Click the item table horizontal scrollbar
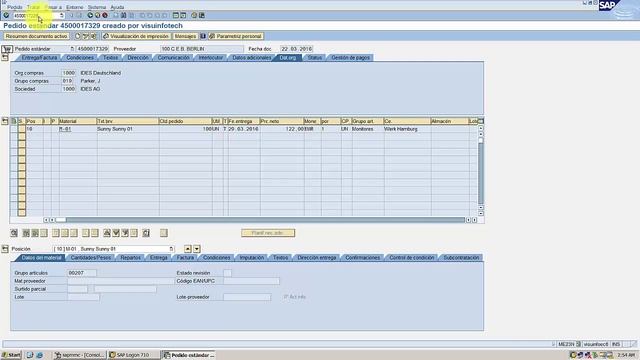Screen dimensions: 640x360 coord(261,220)
